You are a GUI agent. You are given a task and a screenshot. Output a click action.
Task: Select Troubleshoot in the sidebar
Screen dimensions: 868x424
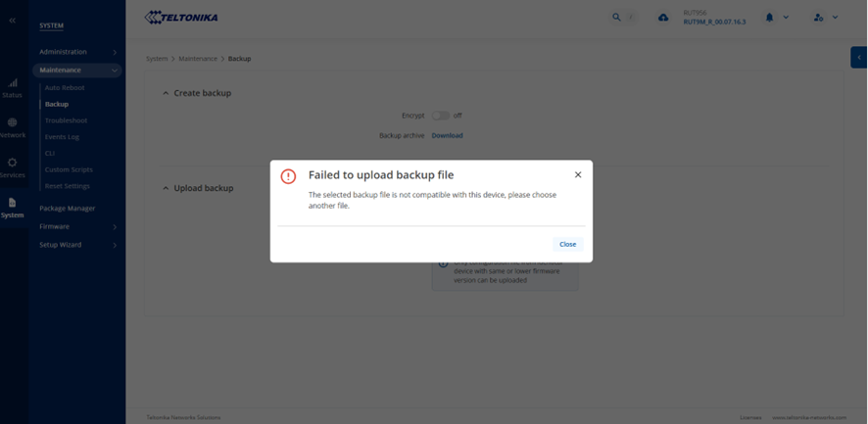click(x=66, y=120)
